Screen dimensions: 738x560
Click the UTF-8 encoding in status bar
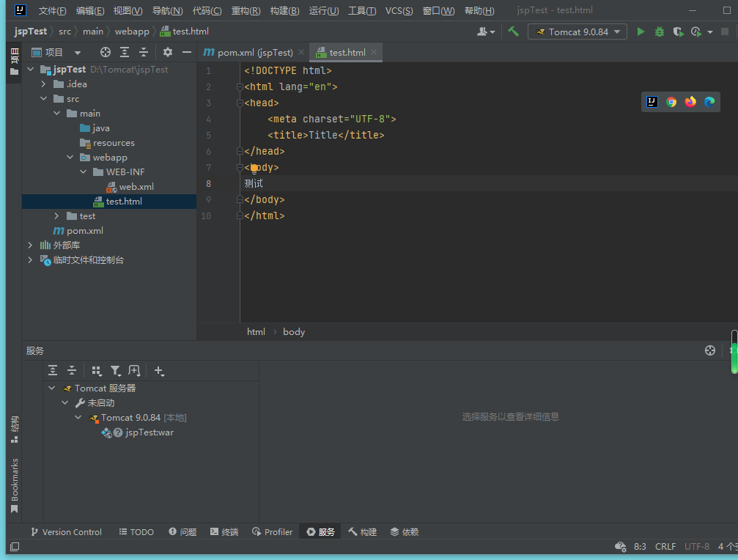(696, 547)
